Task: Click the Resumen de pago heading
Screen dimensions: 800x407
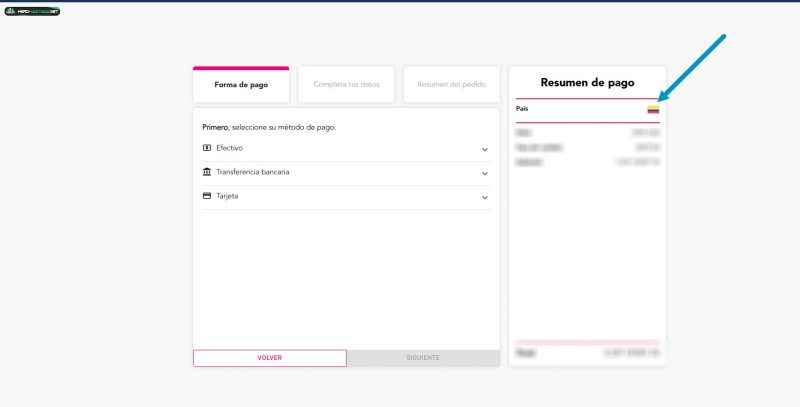Action: pyautogui.click(x=587, y=83)
